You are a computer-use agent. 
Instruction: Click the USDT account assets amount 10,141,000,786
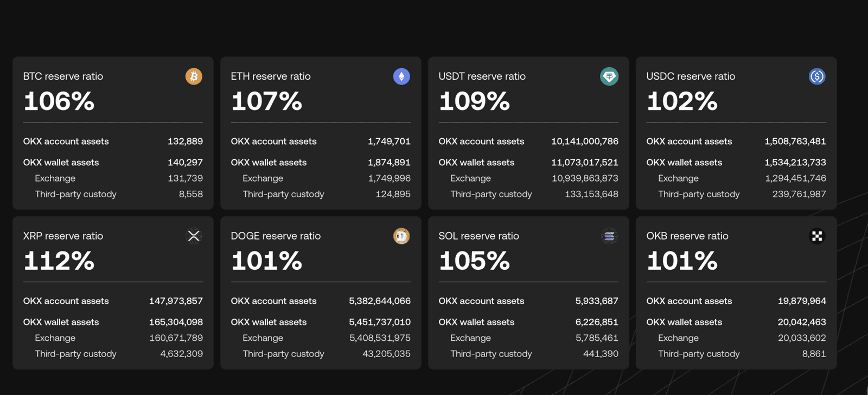point(584,141)
